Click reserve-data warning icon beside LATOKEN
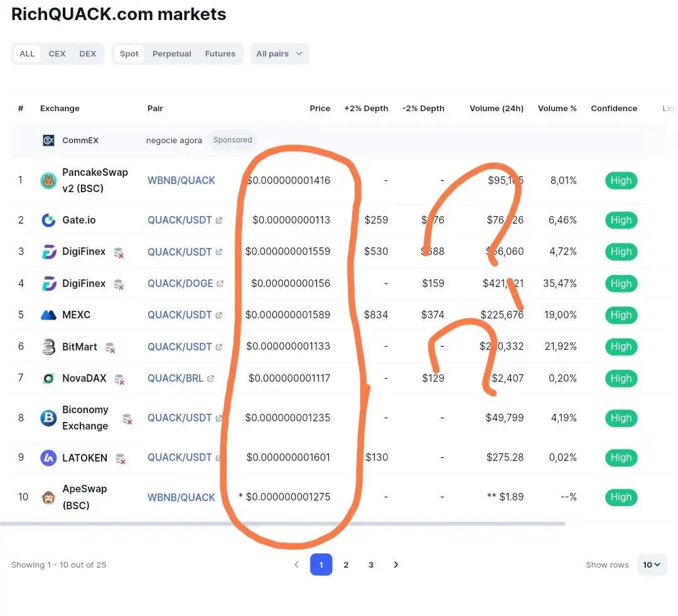The image size is (678, 616). click(x=121, y=458)
